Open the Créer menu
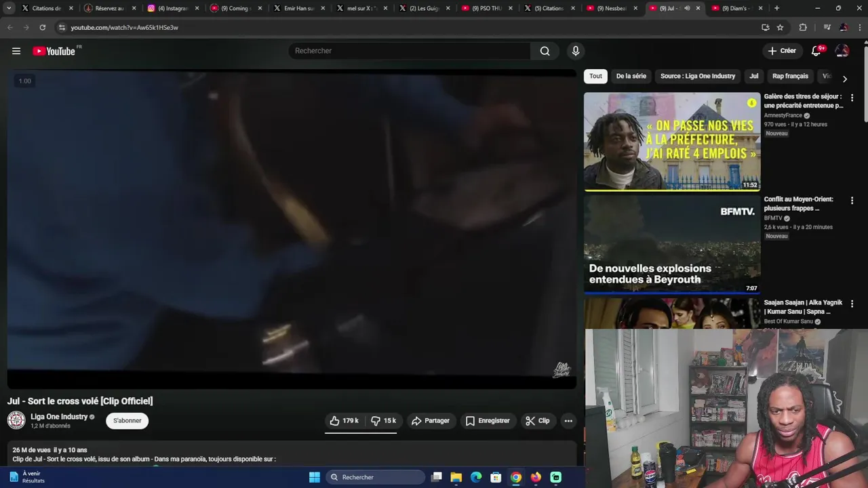The height and width of the screenshot is (488, 868). pos(781,51)
